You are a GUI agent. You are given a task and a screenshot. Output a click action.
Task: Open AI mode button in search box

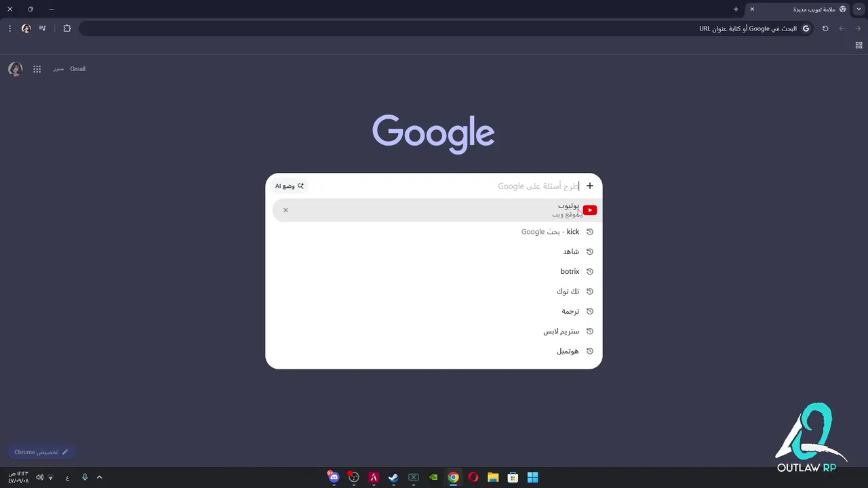coord(290,186)
